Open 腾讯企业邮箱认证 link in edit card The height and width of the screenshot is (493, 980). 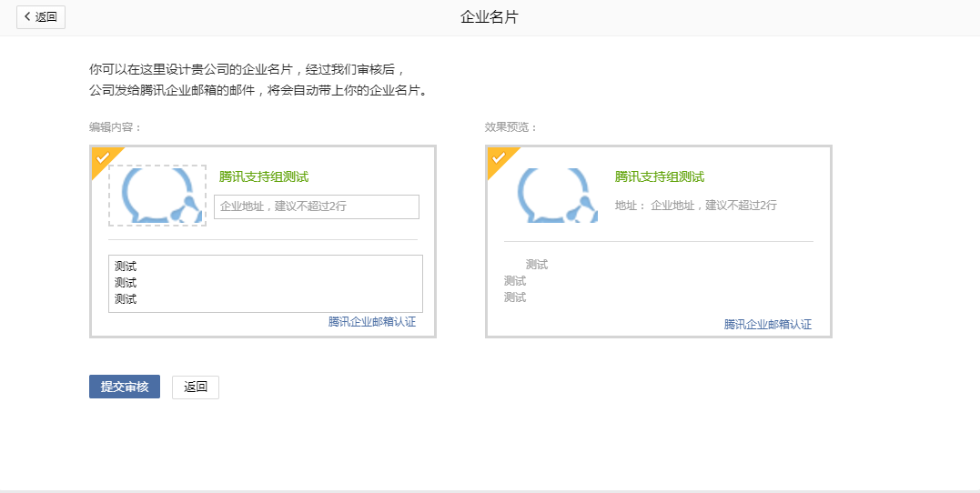click(371, 322)
